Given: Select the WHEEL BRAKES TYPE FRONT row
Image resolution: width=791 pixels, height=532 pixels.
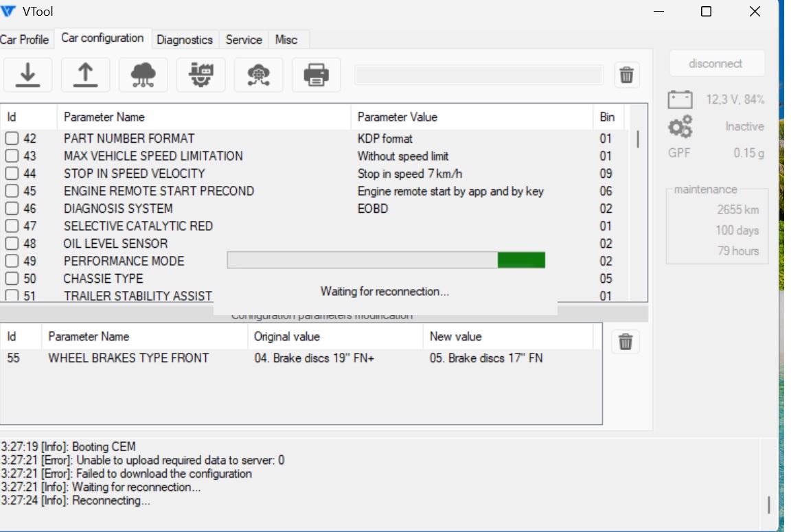Looking at the screenshot, I should [301, 358].
